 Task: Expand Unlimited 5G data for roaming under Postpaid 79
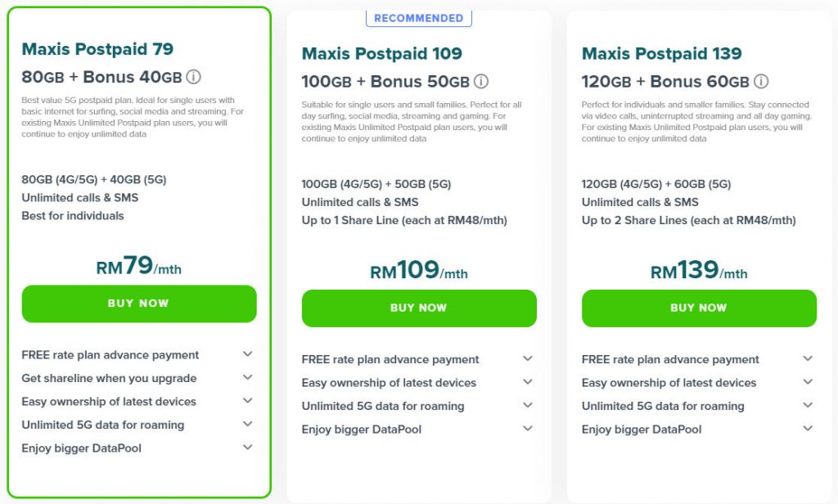(137, 425)
